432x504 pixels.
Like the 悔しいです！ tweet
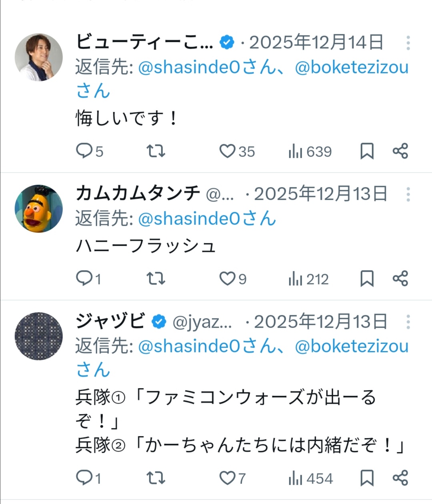click(227, 151)
